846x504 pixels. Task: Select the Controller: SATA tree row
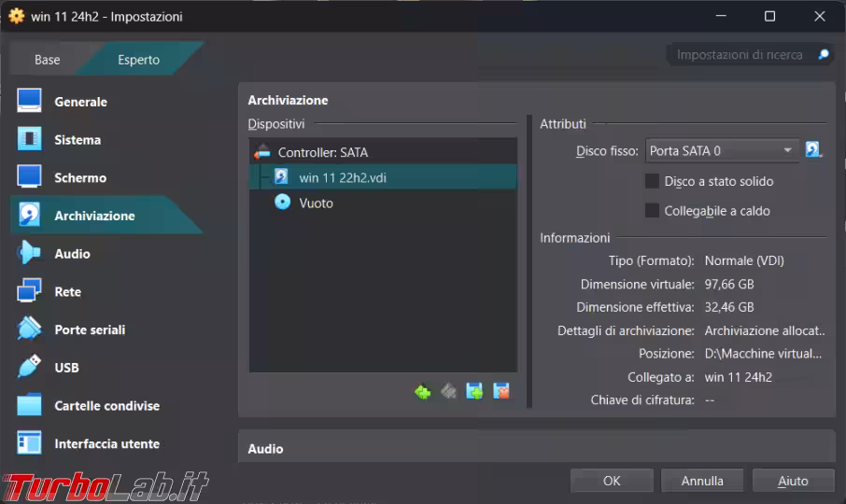pos(383,152)
